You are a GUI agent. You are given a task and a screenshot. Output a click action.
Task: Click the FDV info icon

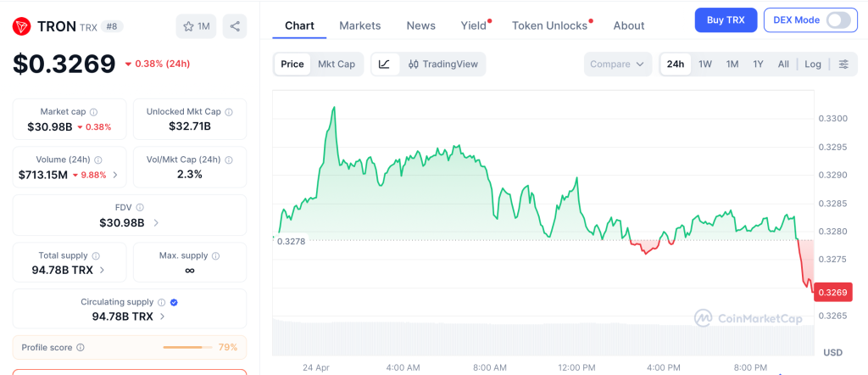140,207
